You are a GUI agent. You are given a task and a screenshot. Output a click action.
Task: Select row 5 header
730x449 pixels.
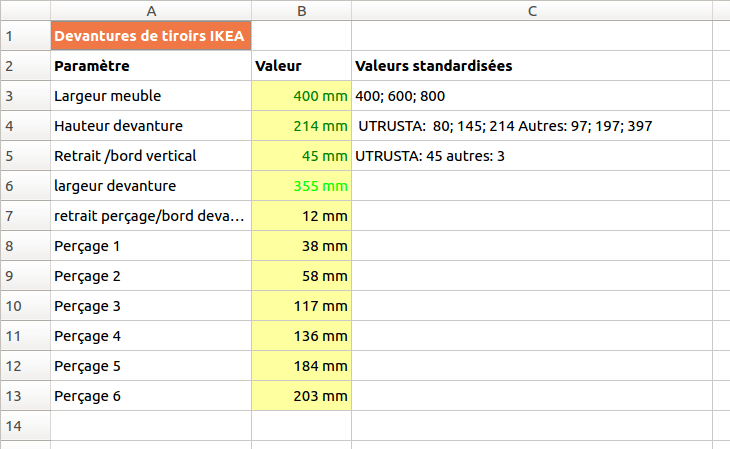26,156
